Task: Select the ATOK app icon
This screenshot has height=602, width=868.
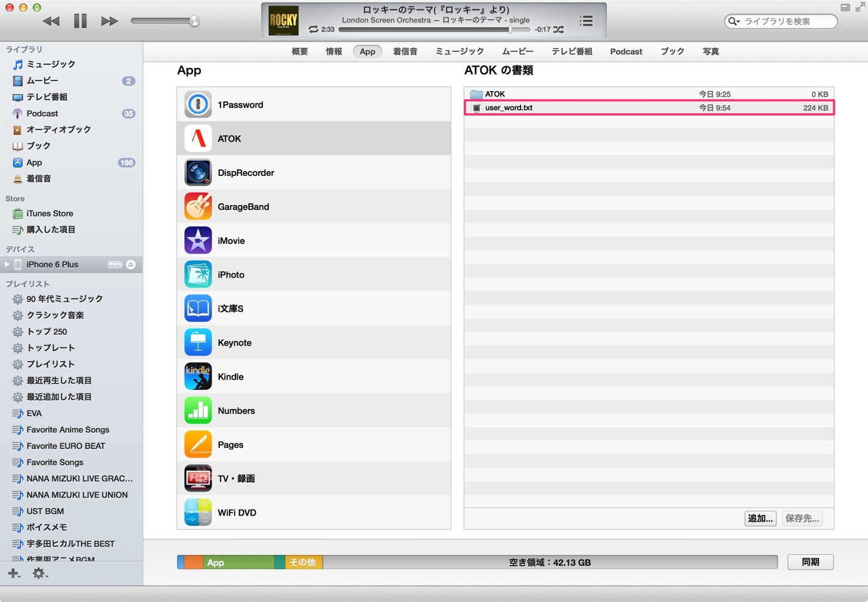Action: point(198,138)
